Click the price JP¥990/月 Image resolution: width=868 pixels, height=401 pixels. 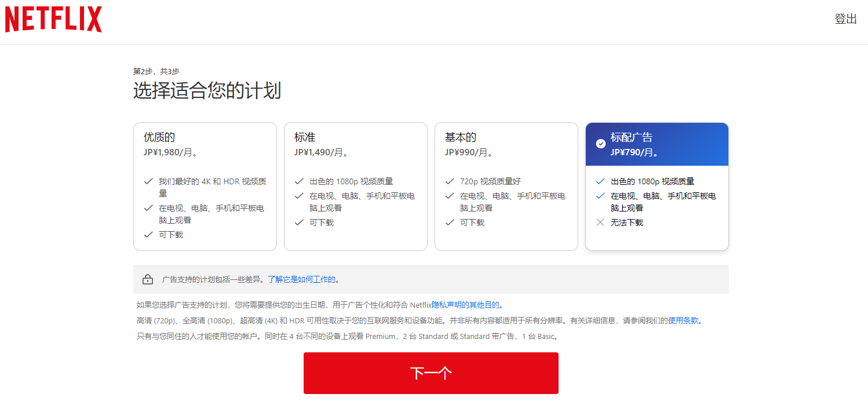click(469, 152)
